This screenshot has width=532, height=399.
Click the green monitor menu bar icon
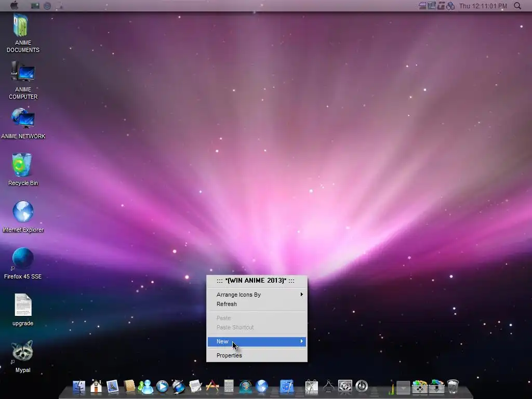[35, 6]
